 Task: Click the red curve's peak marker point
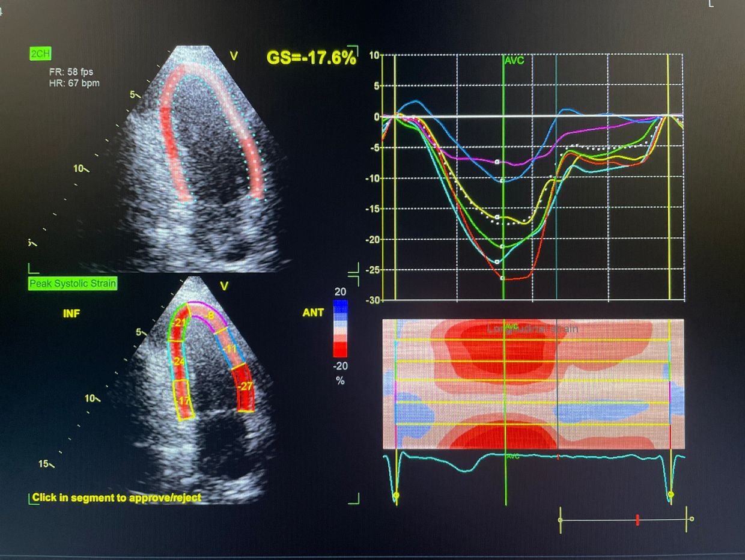pyautogui.click(x=503, y=279)
